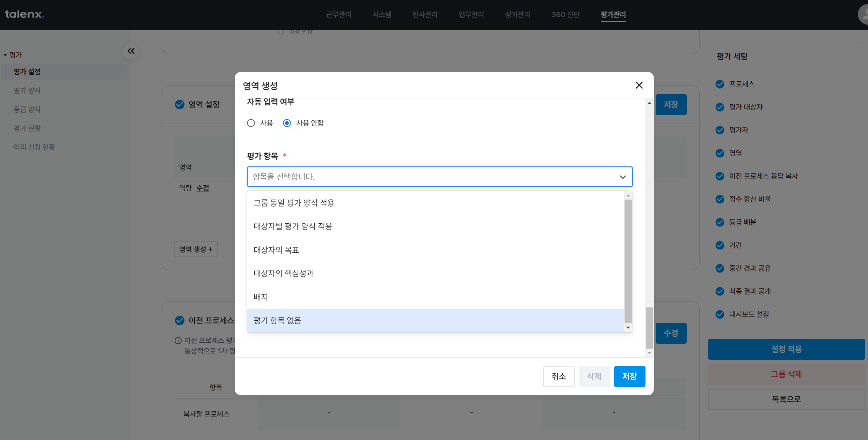Click check icon beside 대시보드 설정
Screen dimensions: 868x440
[720, 314]
